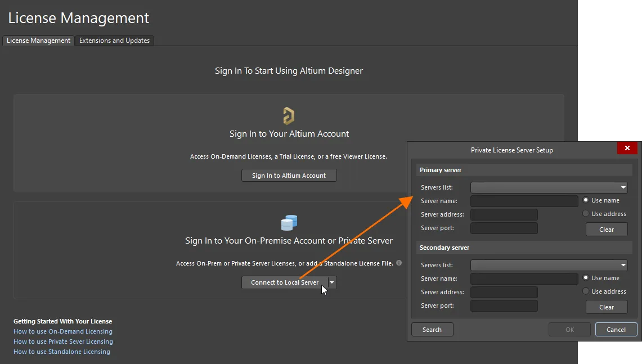Clear the primary server settings

pyautogui.click(x=607, y=230)
